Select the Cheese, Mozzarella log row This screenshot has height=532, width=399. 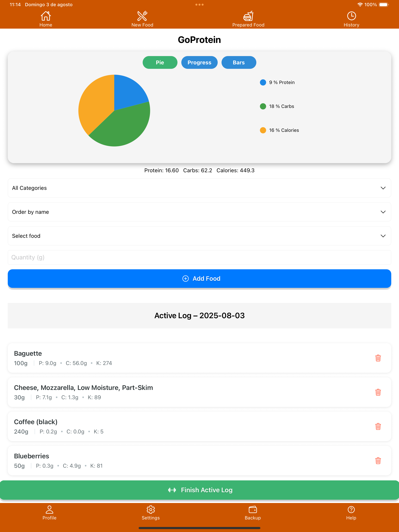pos(199,392)
